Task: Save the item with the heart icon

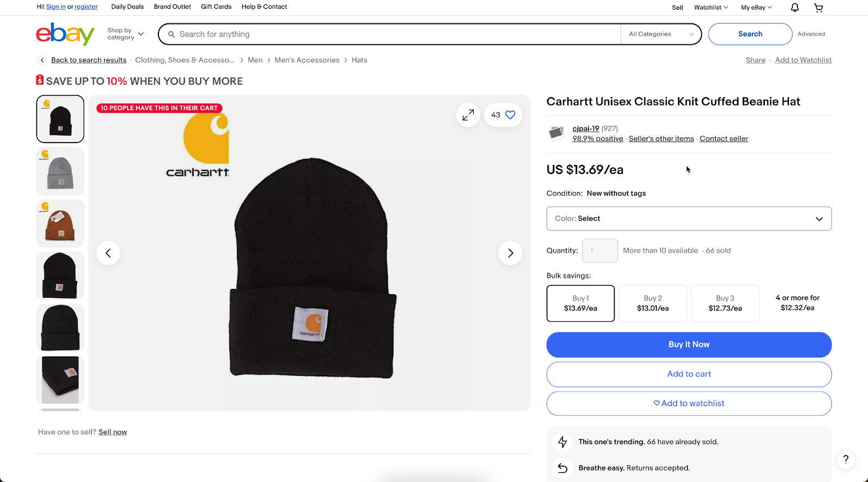Action: [509, 114]
